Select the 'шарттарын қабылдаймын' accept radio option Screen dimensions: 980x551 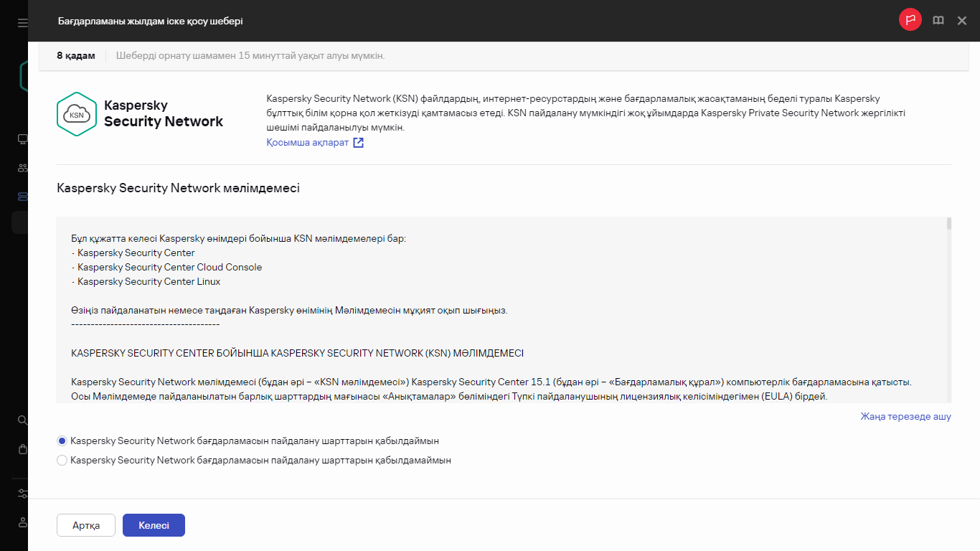(x=62, y=441)
